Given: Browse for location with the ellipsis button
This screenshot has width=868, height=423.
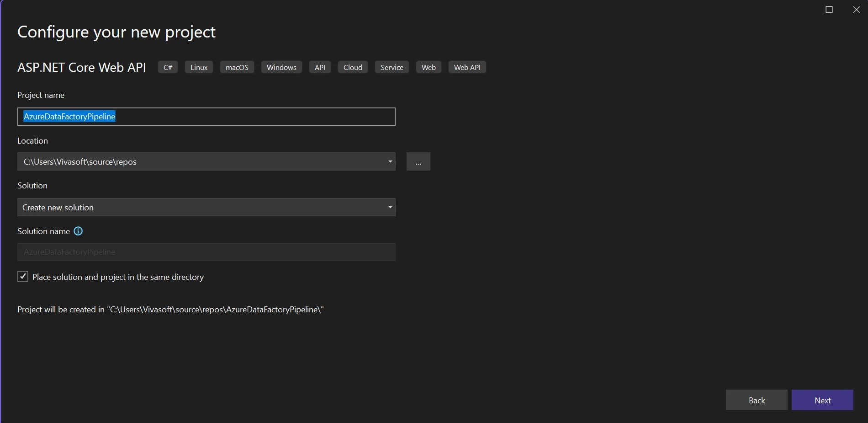Looking at the screenshot, I should tap(418, 161).
